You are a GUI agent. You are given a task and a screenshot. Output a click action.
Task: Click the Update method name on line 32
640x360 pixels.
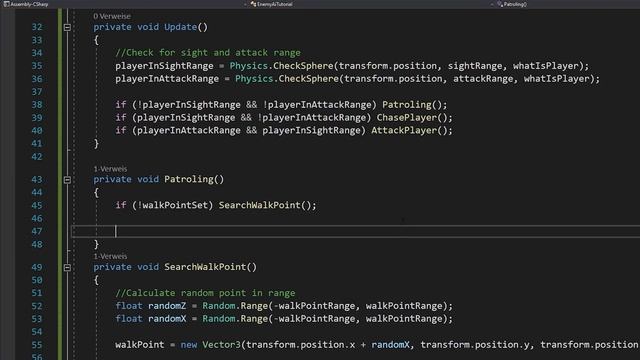click(180, 27)
